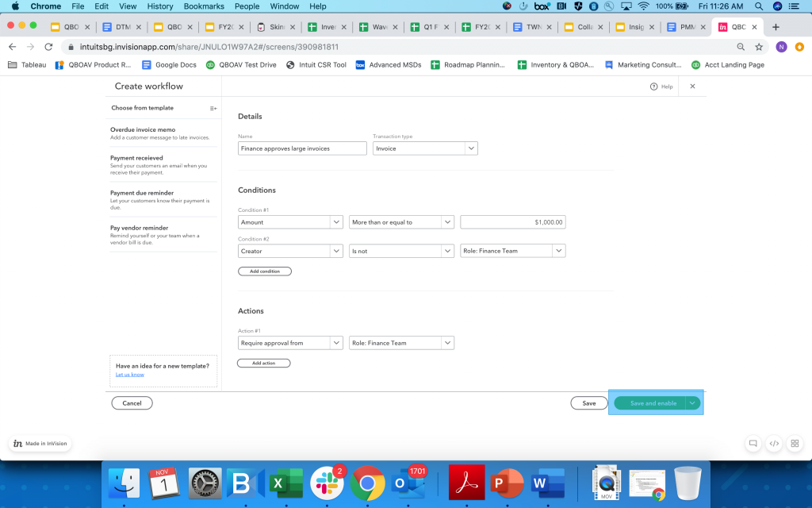Reload the page in Chrome
This screenshot has height=508, width=812.
pos(48,47)
